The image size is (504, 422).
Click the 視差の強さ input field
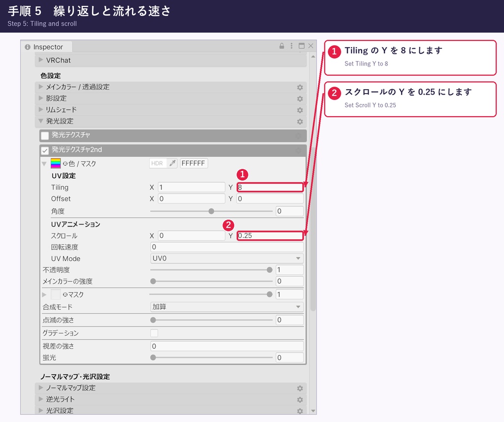tap(226, 346)
